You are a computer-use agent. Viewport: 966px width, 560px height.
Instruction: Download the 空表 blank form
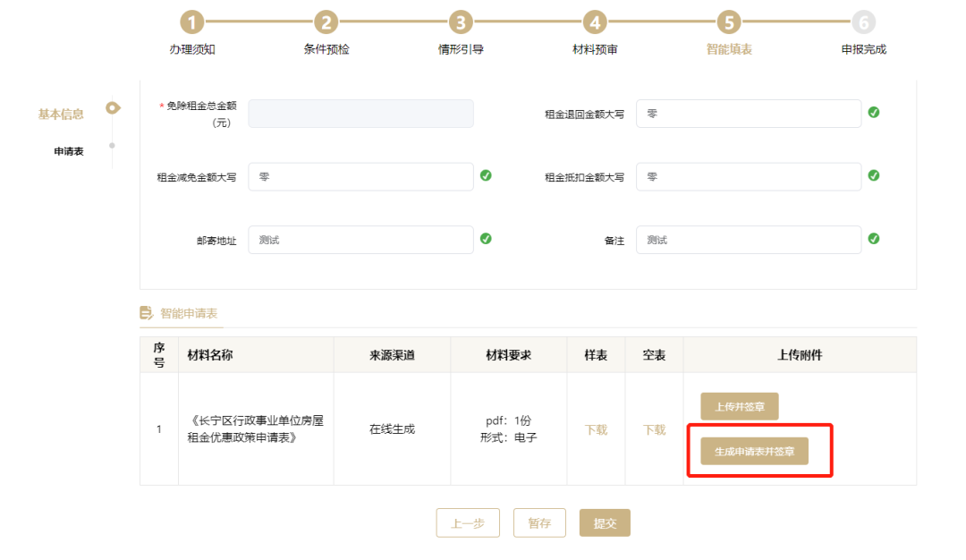click(x=654, y=429)
